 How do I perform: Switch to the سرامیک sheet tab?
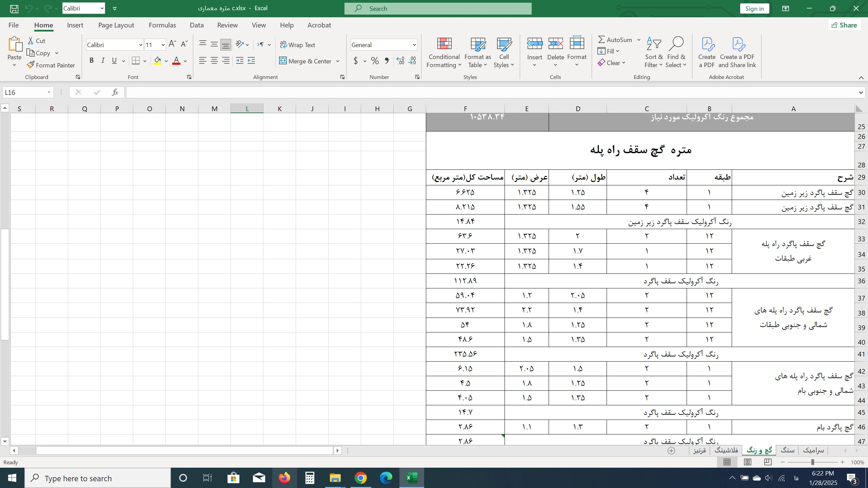click(x=813, y=450)
